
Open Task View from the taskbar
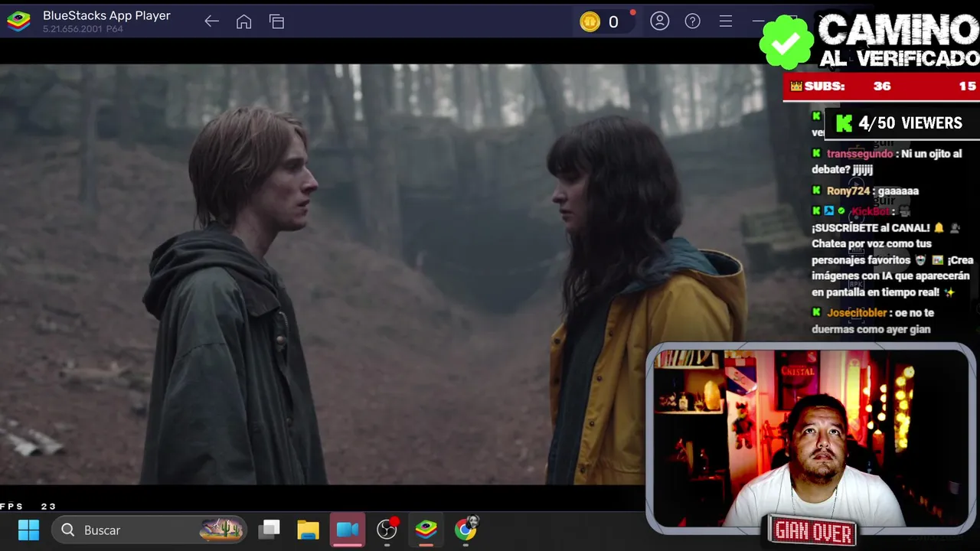pos(269,530)
